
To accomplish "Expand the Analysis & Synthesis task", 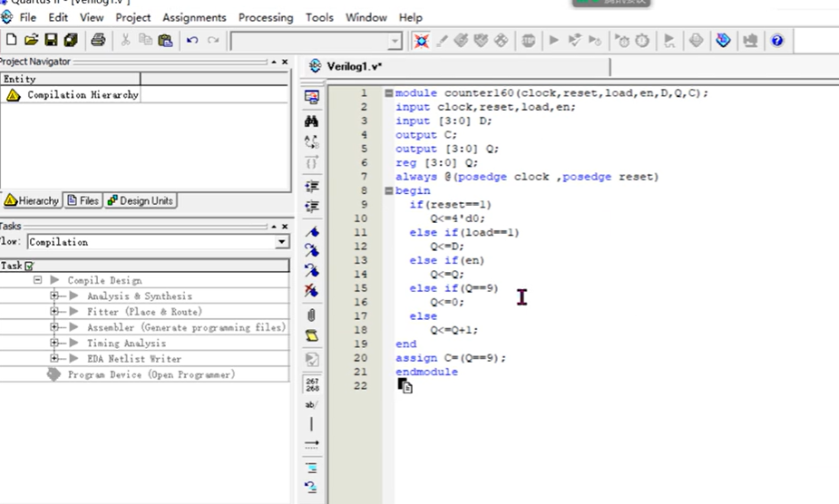I will coord(54,296).
